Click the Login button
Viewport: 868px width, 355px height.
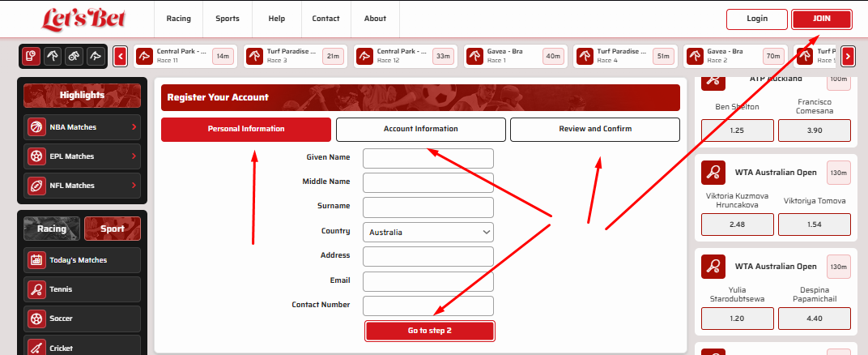pos(756,19)
